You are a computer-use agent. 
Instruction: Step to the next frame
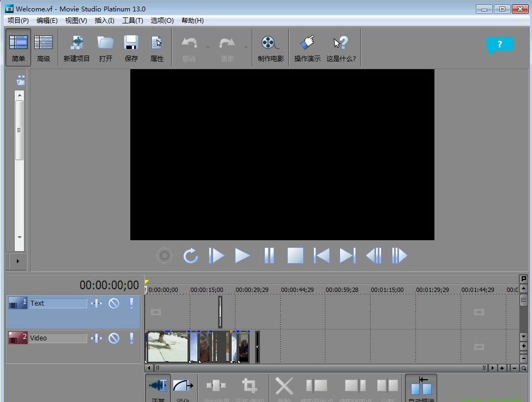tap(400, 255)
